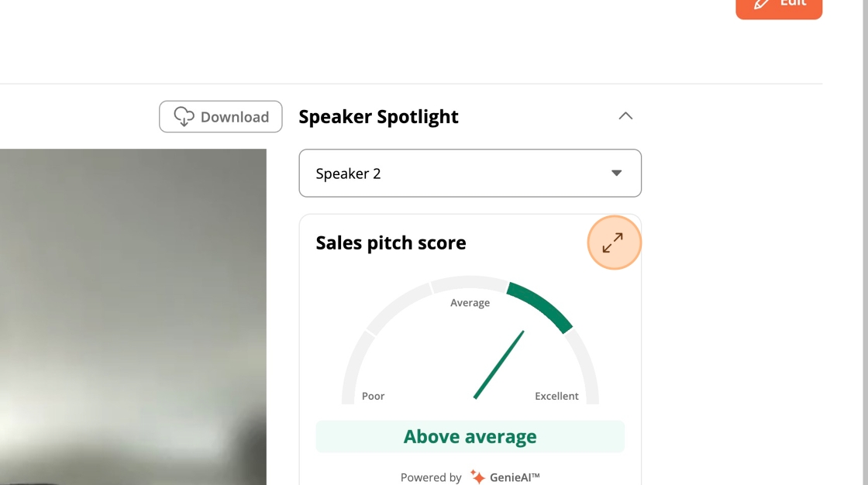The image size is (868, 485).
Task: Click the Speaker 2 dropdown arrow
Action: point(616,174)
